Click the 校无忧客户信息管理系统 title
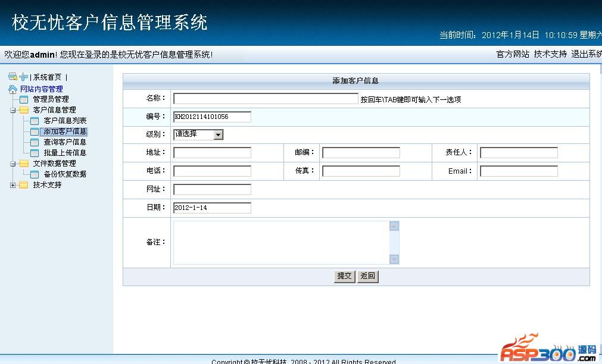The width and height of the screenshot is (602, 364). click(110, 22)
